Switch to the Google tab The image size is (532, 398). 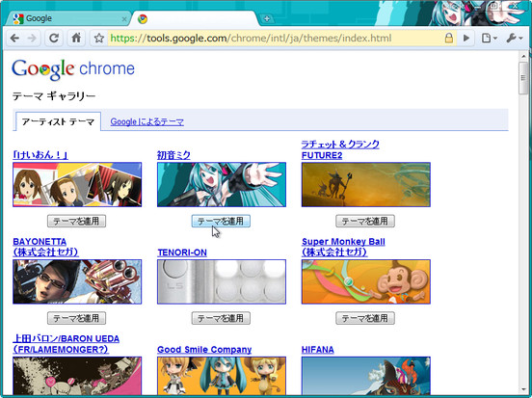coord(67,18)
